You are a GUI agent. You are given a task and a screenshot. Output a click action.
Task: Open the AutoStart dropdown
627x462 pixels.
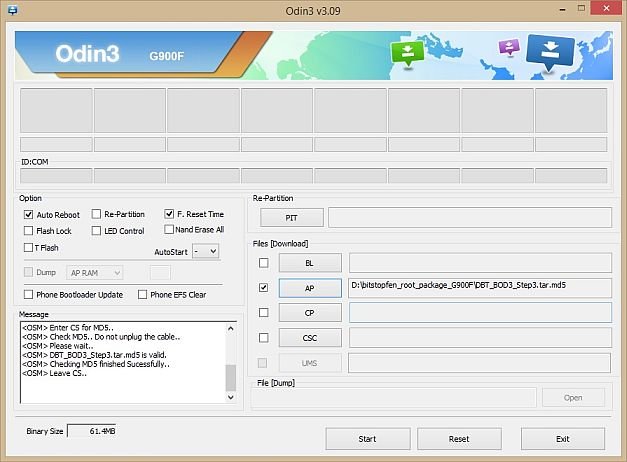[x=206, y=251]
